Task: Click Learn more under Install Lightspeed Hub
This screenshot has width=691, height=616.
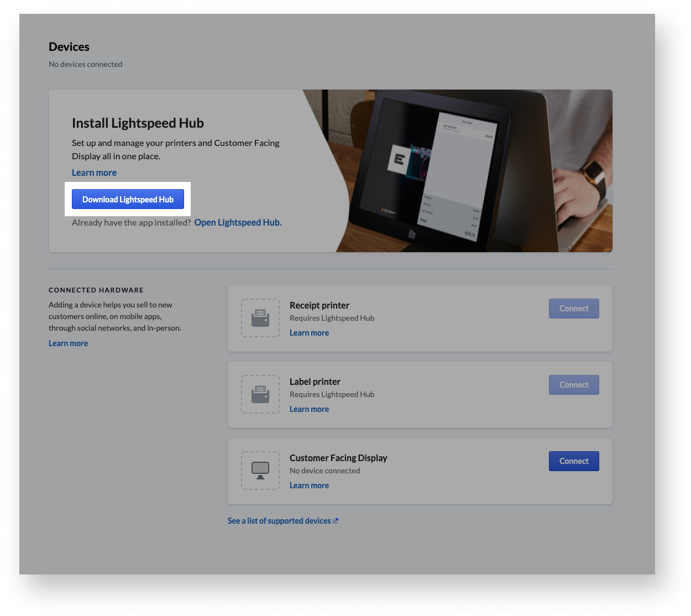Action: point(94,173)
